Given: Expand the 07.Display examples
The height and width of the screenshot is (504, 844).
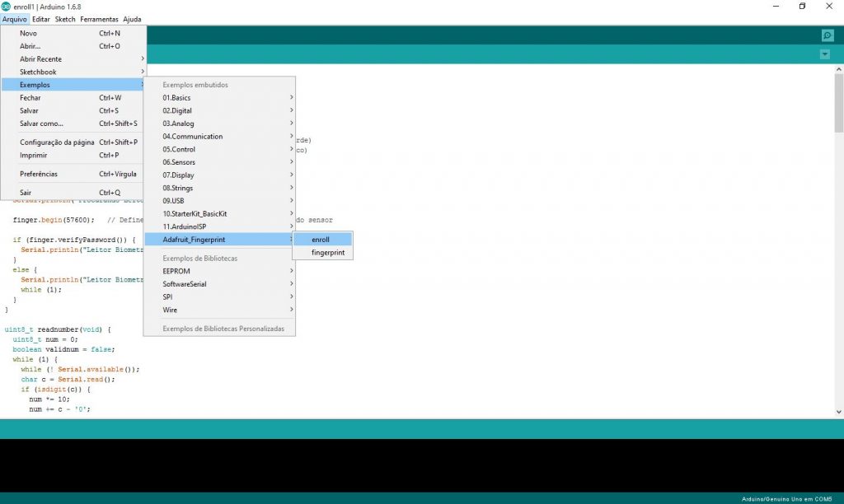Looking at the screenshot, I should click(x=219, y=175).
